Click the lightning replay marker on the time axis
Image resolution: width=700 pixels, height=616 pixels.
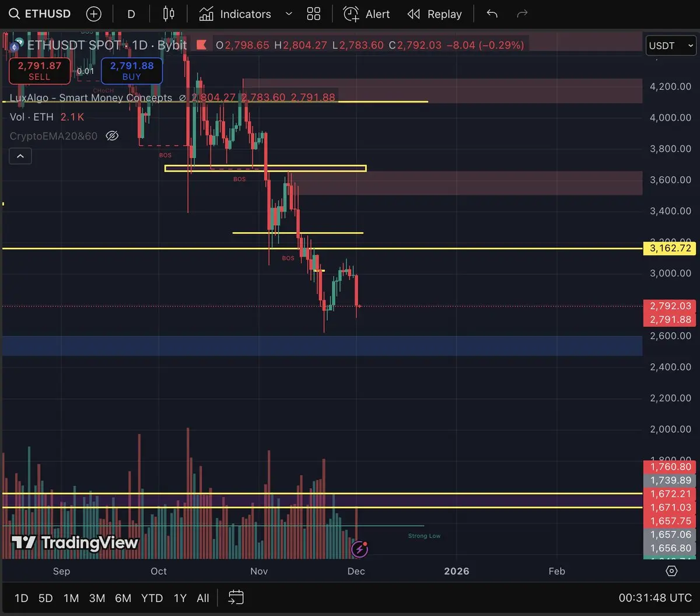[x=360, y=549]
